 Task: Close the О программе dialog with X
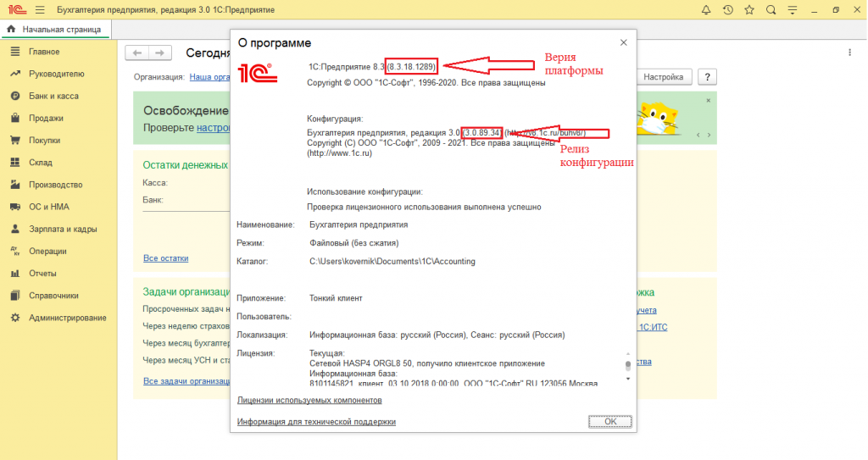(x=624, y=42)
